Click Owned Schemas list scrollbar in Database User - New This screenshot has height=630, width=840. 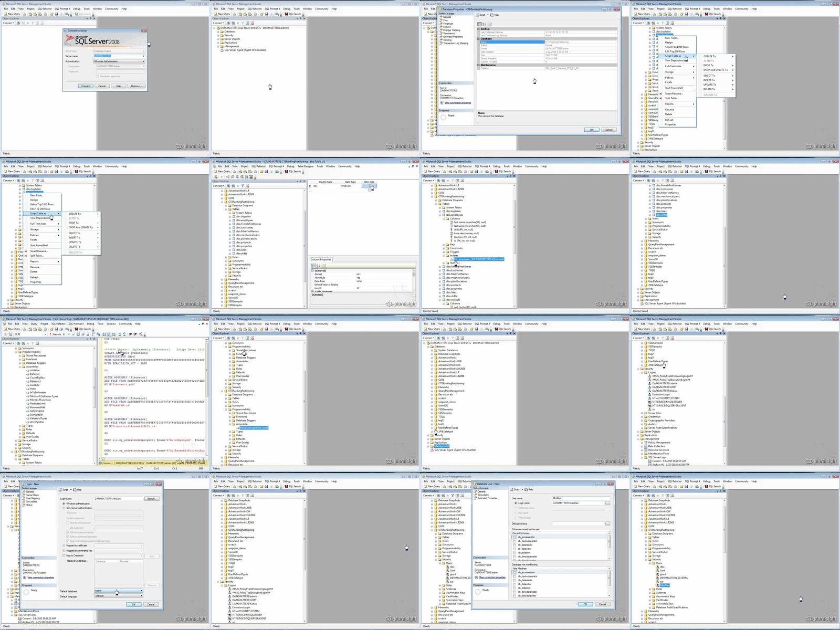point(609,547)
